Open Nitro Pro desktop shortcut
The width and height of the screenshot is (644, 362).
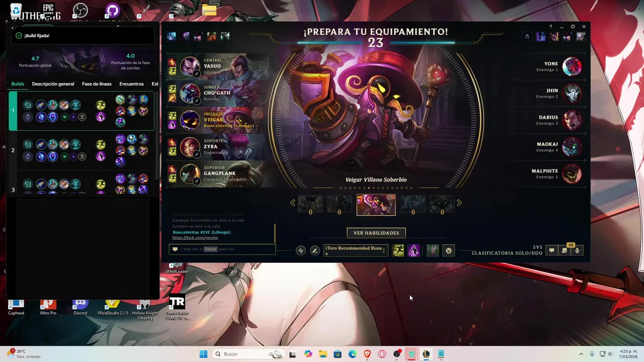[x=48, y=307]
